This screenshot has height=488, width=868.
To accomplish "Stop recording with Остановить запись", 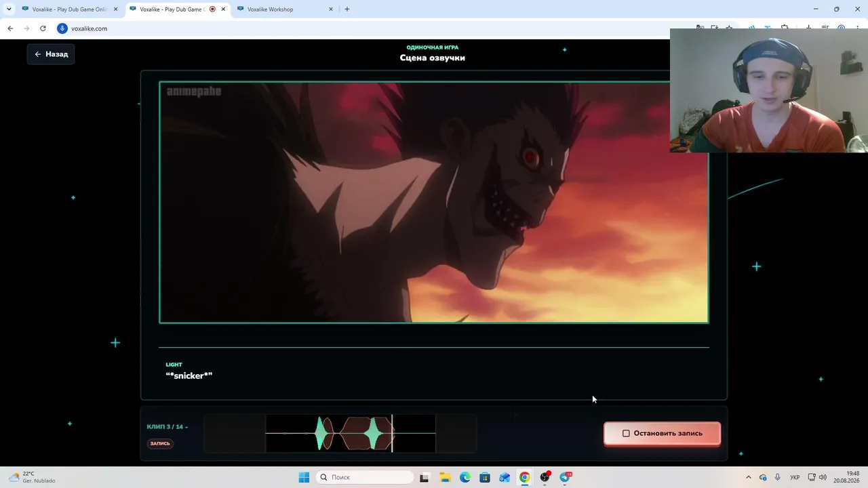I will pyautogui.click(x=662, y=433).
